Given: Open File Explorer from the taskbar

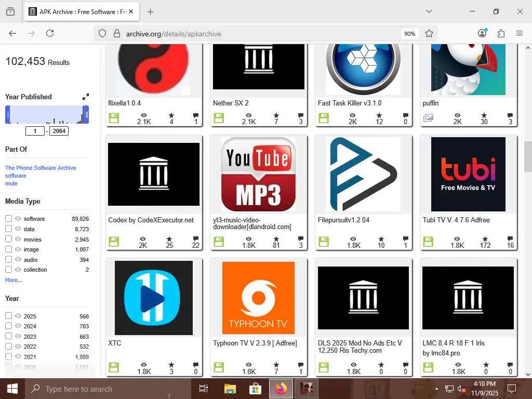Looking at the screenshot, I should 230,389.
